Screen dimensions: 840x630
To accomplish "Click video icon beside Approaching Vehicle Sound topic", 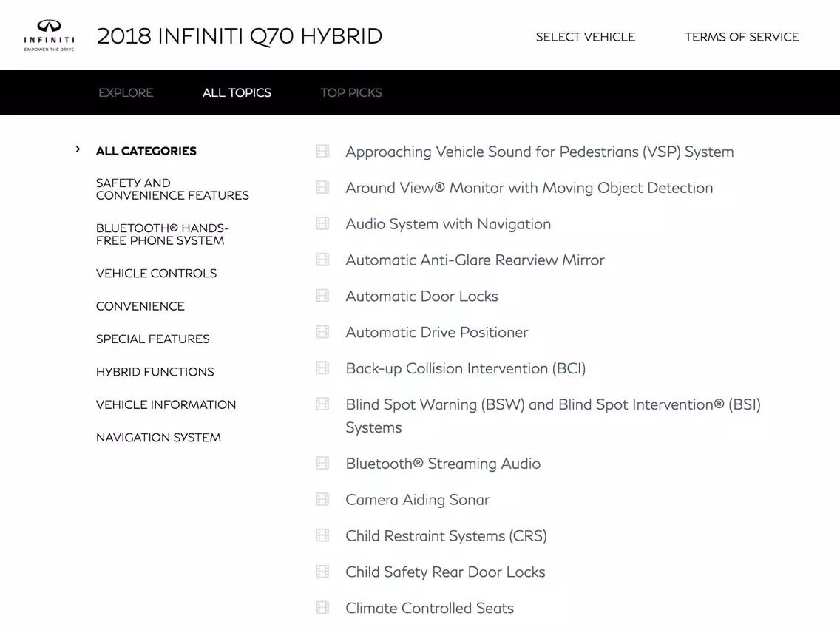I will [x=322, y=151].
